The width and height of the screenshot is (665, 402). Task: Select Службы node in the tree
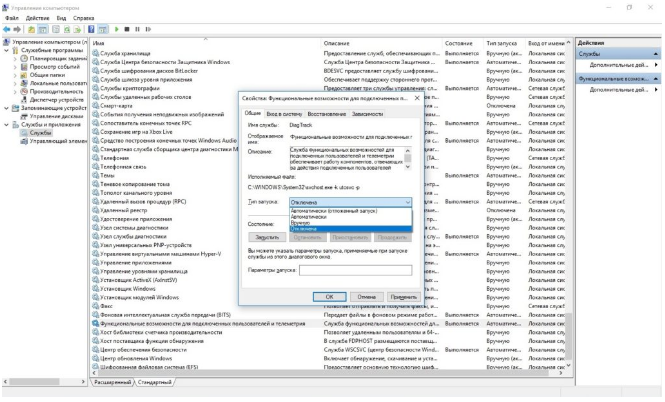(40, 133)
